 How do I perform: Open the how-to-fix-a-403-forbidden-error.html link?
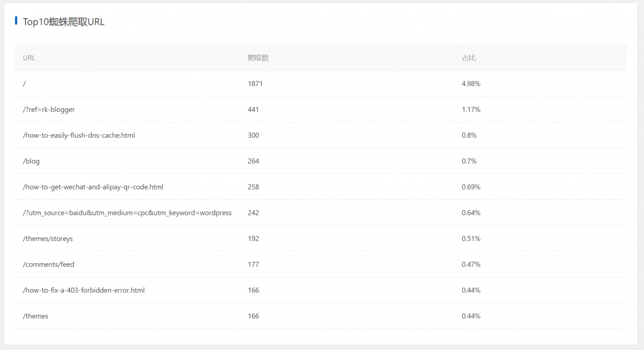84,290
